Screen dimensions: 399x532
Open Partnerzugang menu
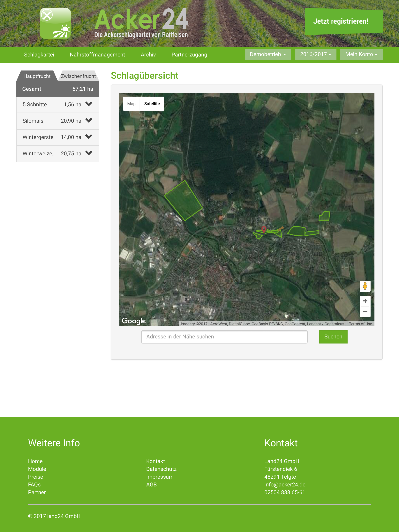[189, 55]
